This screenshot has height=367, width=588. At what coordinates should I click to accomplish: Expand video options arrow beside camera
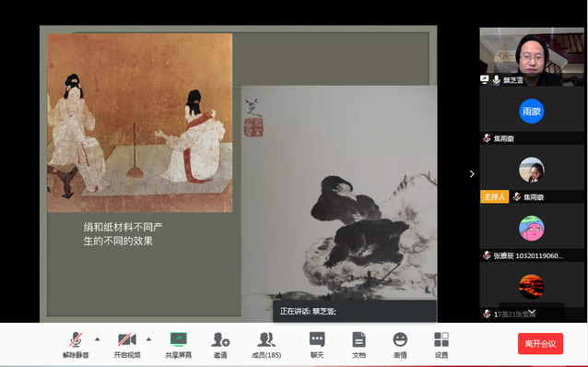[x=149, y=339]
